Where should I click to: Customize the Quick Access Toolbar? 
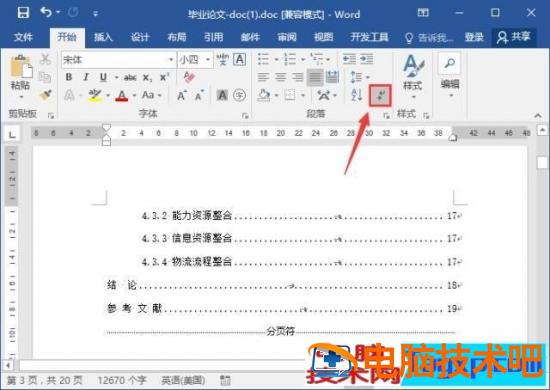[x=95, y=14]
